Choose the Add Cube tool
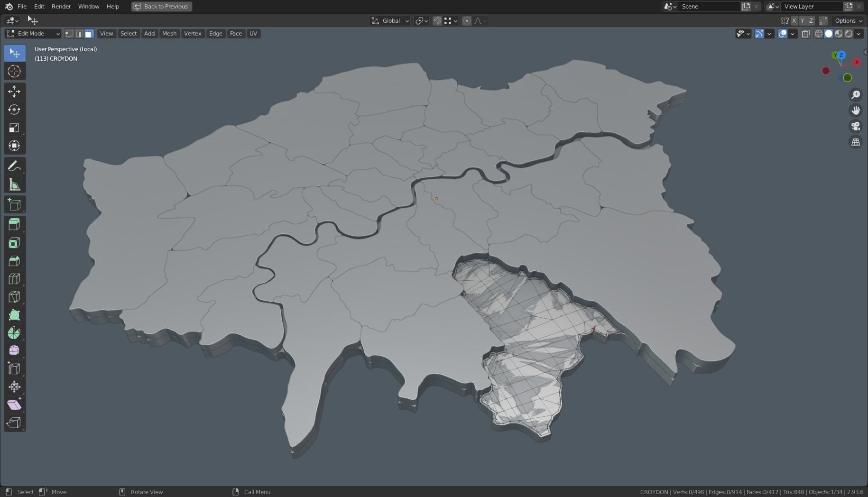868x497 pixels. point(15,205)
